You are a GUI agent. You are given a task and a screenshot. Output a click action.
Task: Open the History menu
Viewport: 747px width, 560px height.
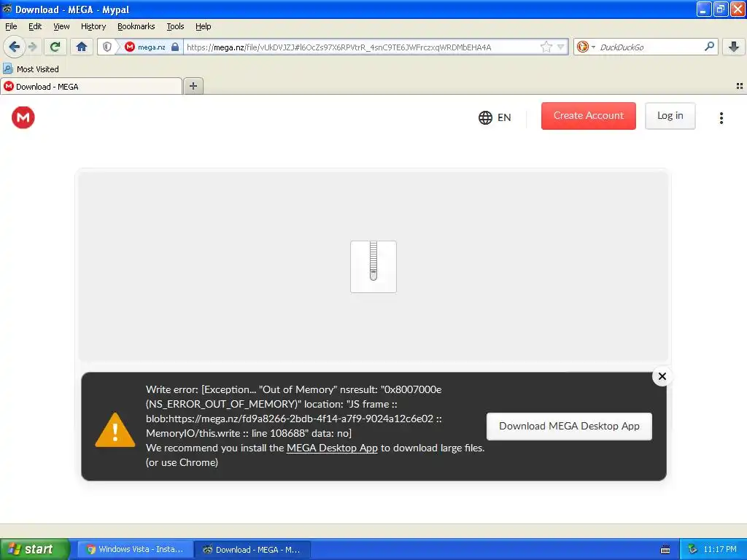click(x=93, y=27)
